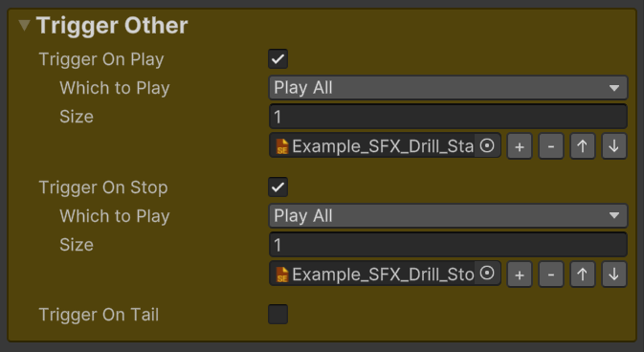The height and width of the screenshot is (352, 644).
Task: Click the Size field under Trigger On Stop
Action: tap(448, 244)
